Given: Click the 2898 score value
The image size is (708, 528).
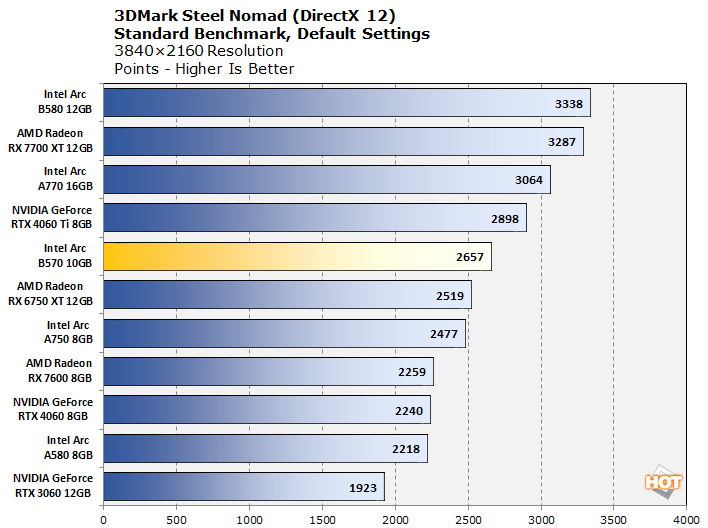Looking at the screenshot, I should [x=505, y=219].
